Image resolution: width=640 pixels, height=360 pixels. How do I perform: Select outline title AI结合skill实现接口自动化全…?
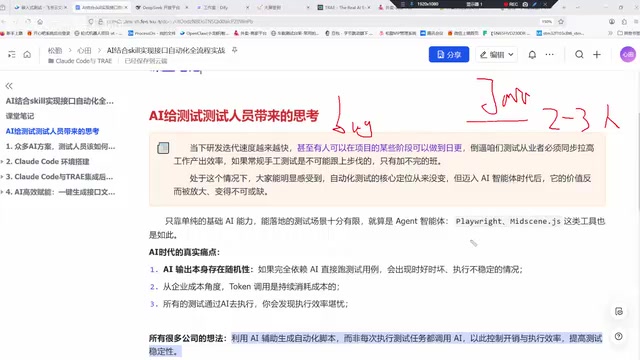tap(60, 101)
